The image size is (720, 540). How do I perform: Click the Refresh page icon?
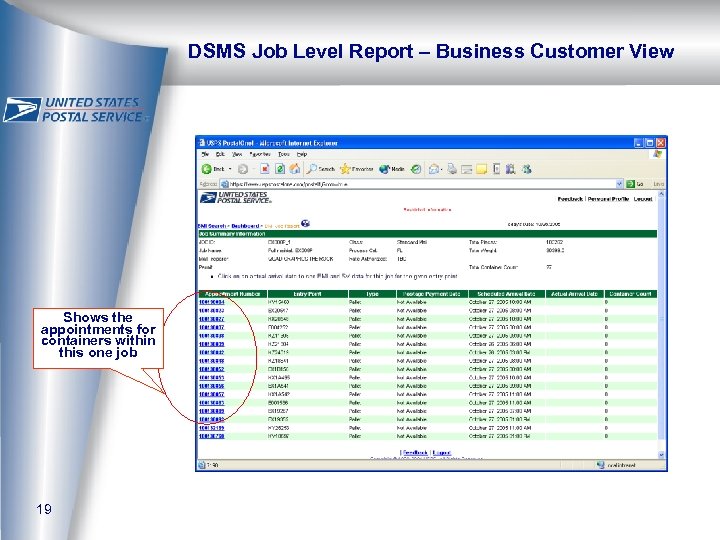click(x=280, y=169)
